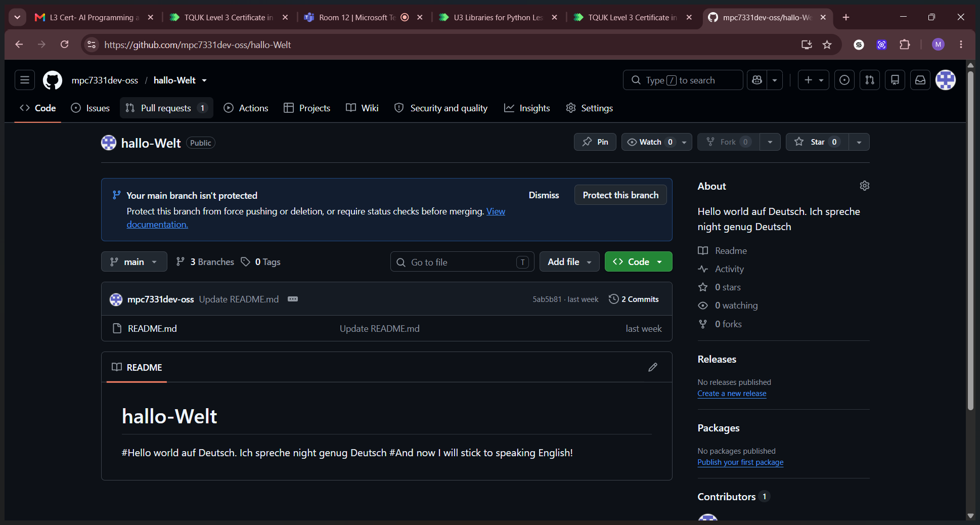
Task: View the 2 Commits history
Action: 634,299
